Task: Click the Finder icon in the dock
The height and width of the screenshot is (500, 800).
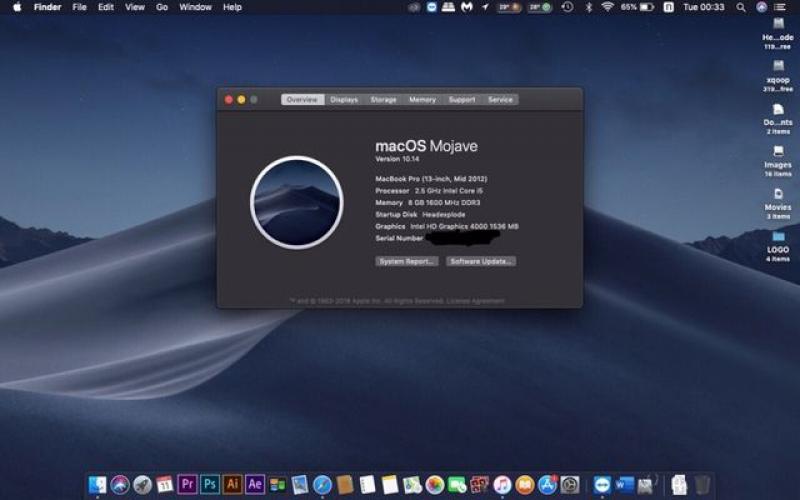Action: 97,485
